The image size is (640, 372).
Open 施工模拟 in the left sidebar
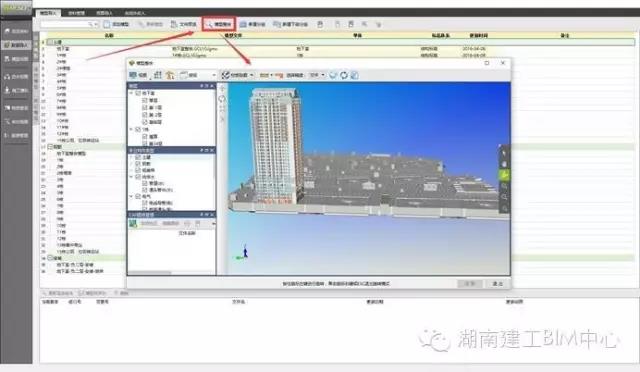(x=16, y=90)
